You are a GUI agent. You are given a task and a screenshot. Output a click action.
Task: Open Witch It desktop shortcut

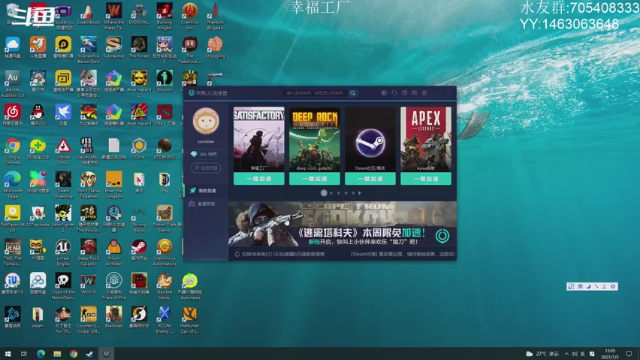click(89, 283)
